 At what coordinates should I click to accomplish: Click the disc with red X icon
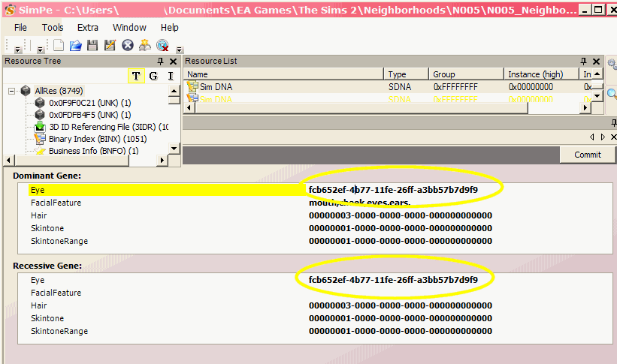pyautogui.click(x=162, y=46)
